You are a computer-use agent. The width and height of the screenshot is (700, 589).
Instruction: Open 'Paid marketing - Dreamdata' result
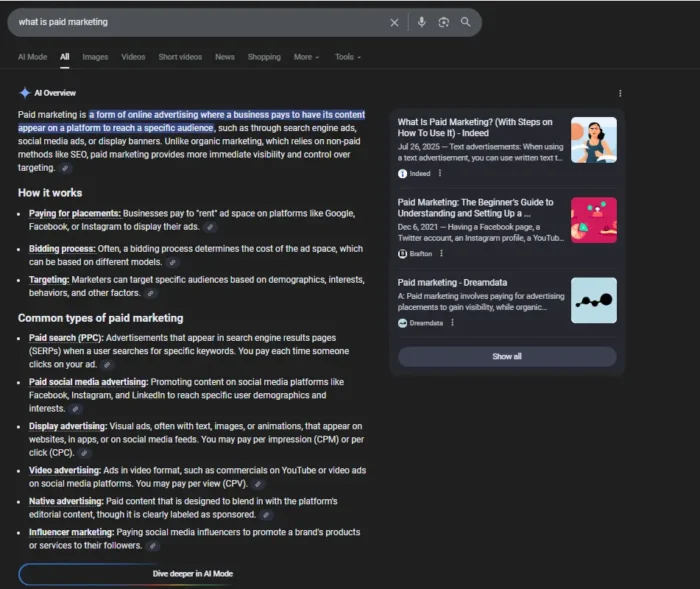(x=452, y=283)
